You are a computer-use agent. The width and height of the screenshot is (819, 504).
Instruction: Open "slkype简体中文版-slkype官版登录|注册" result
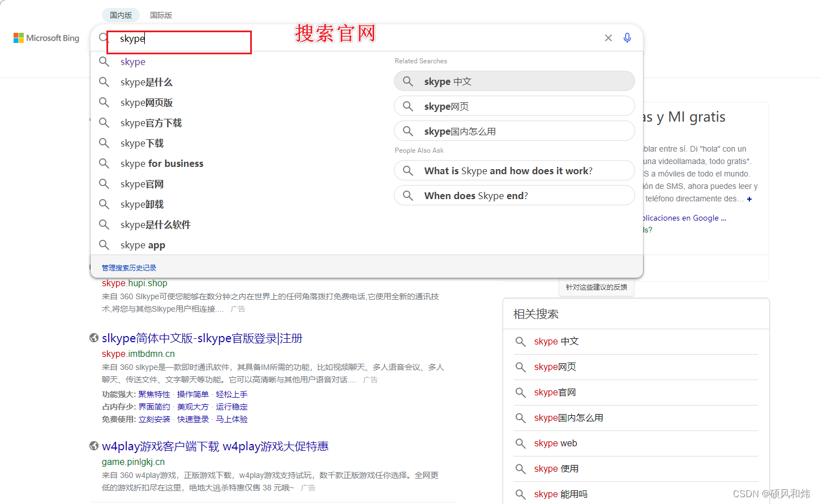tap(202, 338)
